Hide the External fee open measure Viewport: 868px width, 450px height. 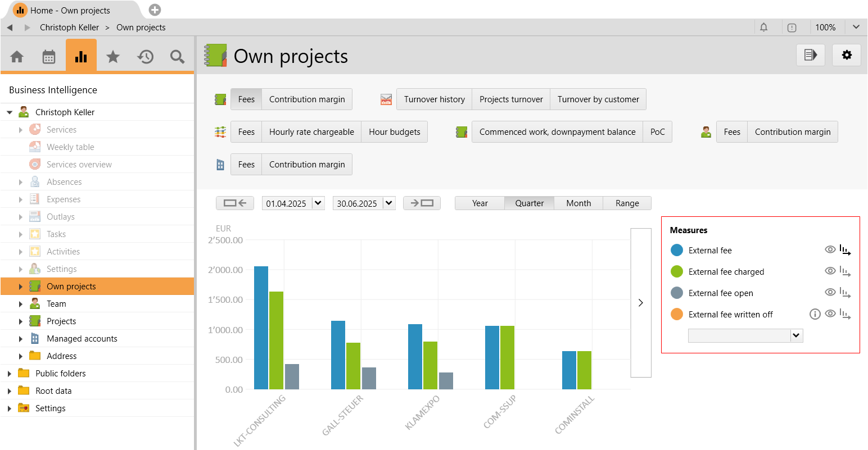830,293
